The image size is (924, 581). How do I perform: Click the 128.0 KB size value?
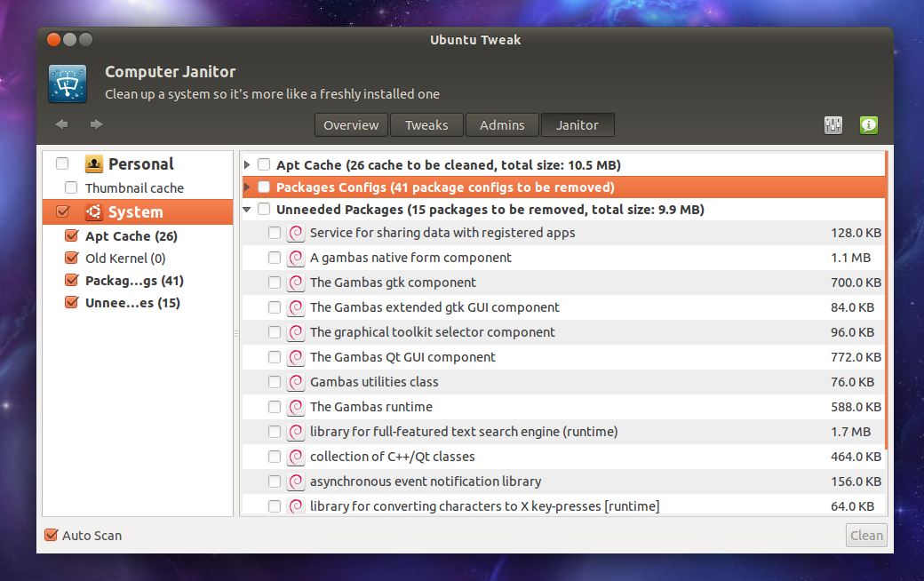coord(856,234)
